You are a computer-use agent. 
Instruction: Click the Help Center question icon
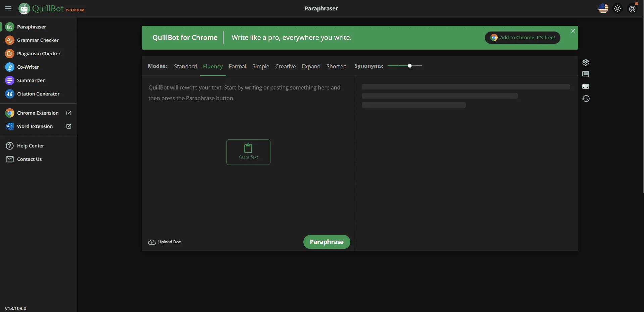(10, 146)
